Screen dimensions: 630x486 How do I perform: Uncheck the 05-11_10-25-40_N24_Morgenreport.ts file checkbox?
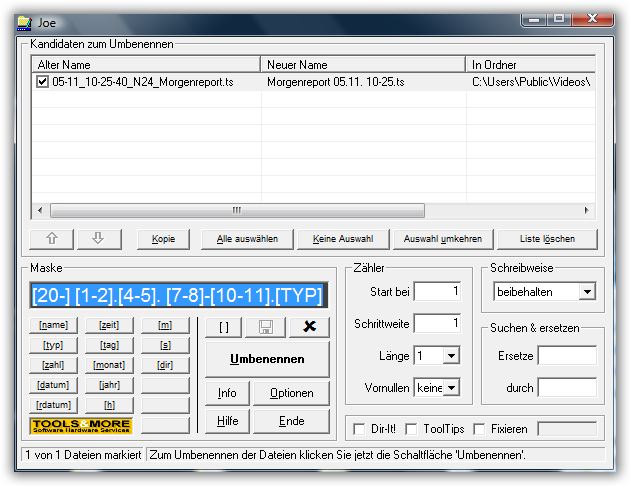[x=42, y=82]
